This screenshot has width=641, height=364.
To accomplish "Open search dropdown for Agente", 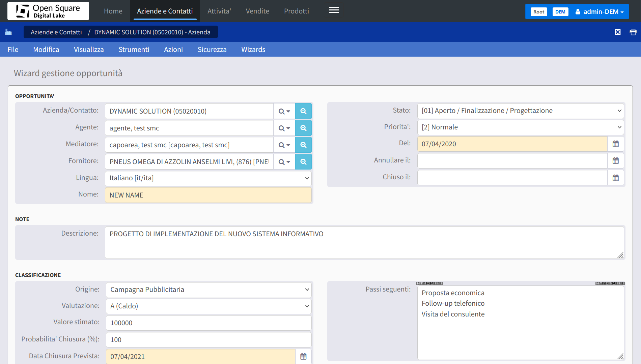I will pyautogui.click(x=284, y=128).
